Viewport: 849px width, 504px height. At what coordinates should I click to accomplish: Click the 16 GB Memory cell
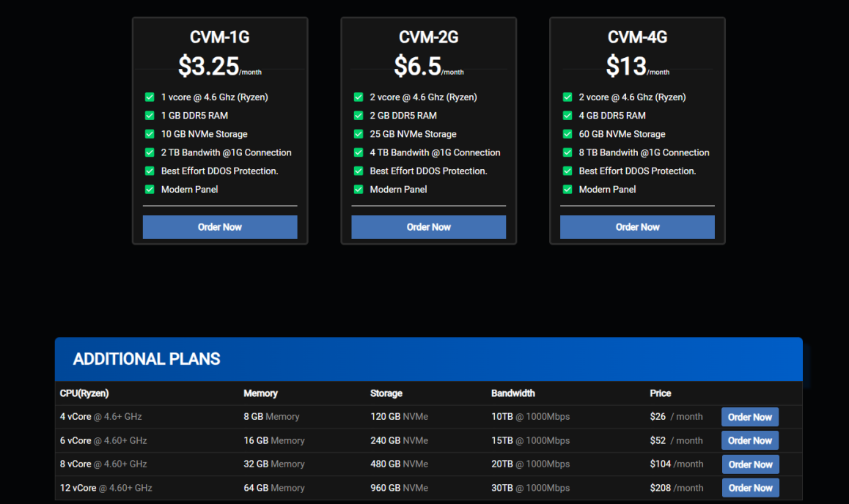coord(274,440)
